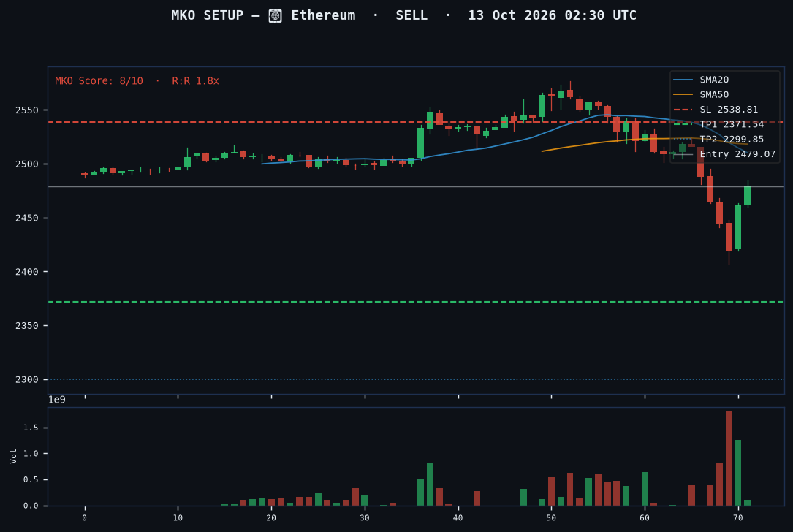Click the SMA50 legend entry
This screenshot has width=793, height=532.
point(701,94)
